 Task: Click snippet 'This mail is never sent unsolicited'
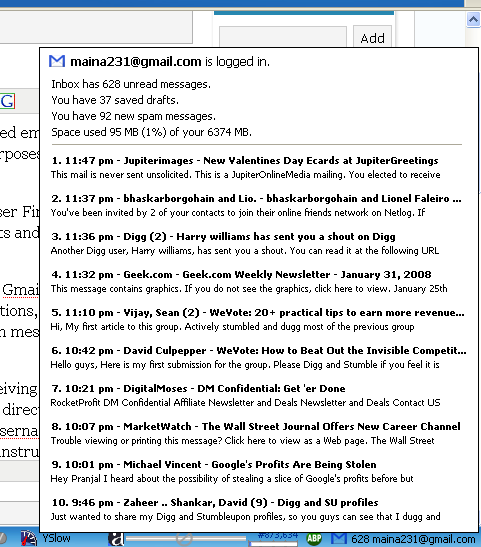(x=246, y=175)
